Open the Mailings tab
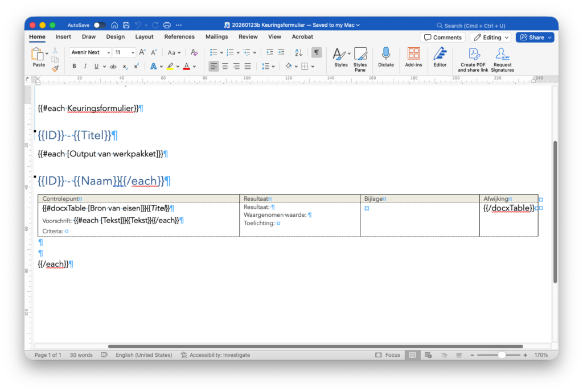 (x=216, y=37)
